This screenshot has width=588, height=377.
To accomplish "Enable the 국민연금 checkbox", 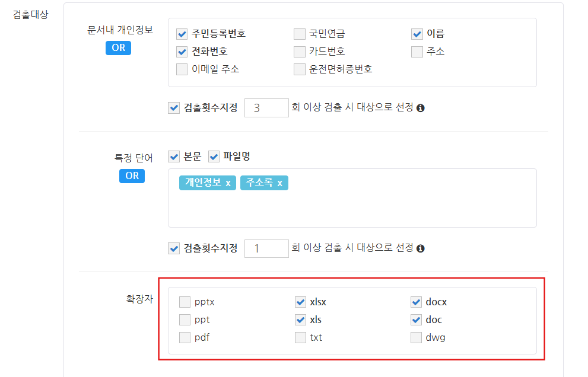I will [x=300, y=34].
